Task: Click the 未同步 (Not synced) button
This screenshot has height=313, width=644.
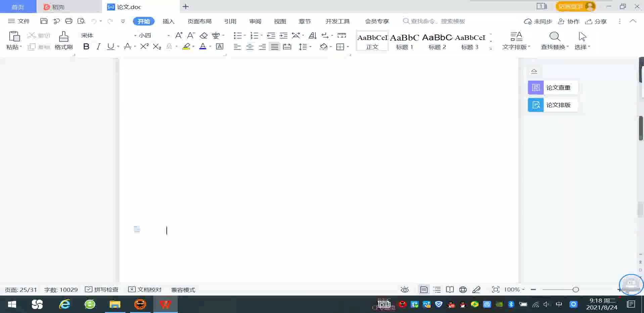Action: (x=538, y=21)
